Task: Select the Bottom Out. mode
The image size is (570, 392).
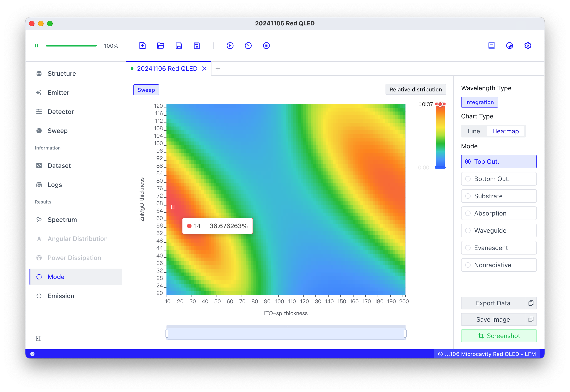Action: (499, 179)
